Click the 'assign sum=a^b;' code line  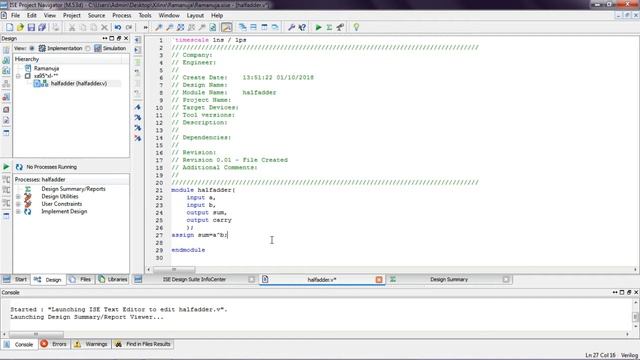pyautogui.click(x=200, y=235)
